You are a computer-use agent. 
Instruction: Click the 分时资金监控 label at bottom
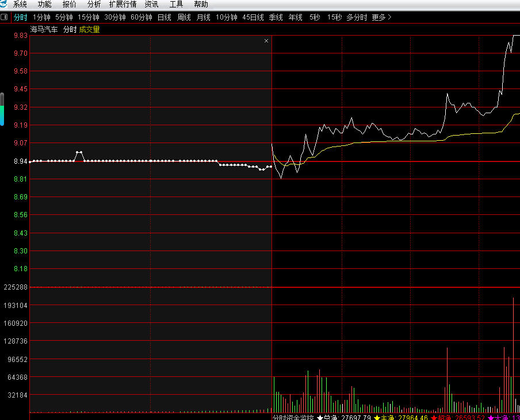click(x=293, y=418)
